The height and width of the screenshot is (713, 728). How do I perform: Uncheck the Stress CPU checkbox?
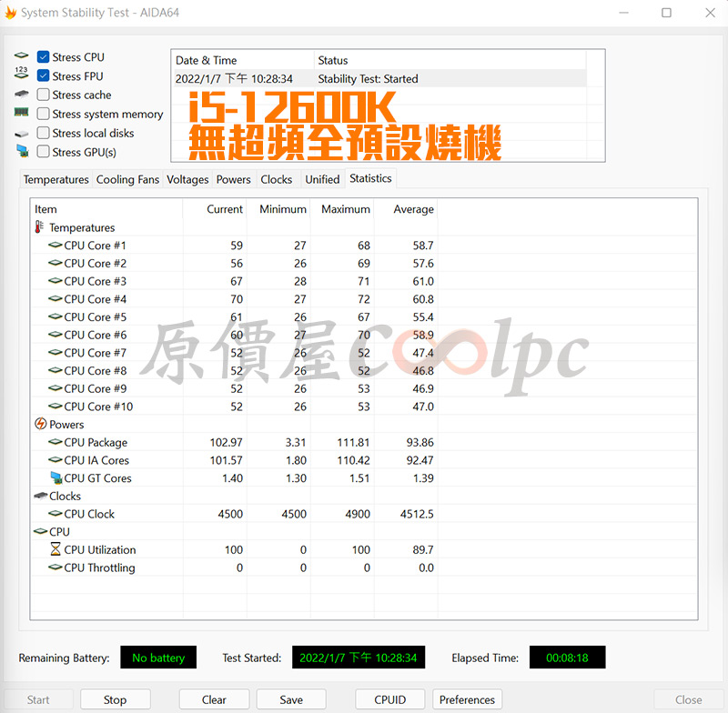(x=43, y=57)
